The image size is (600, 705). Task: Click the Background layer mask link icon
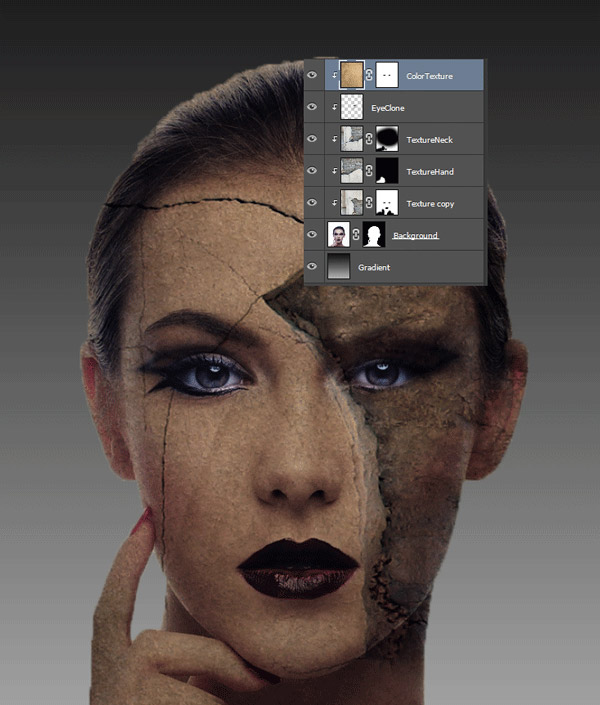coord(356,235)
